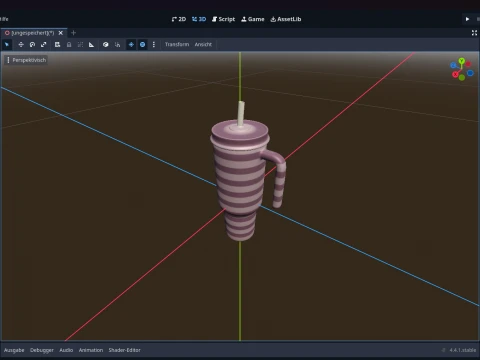Switch to the 3D workspace

199,19
